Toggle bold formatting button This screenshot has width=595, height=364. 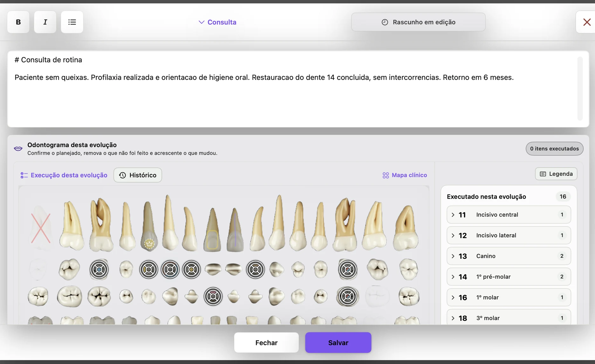[x=18, y=22]
